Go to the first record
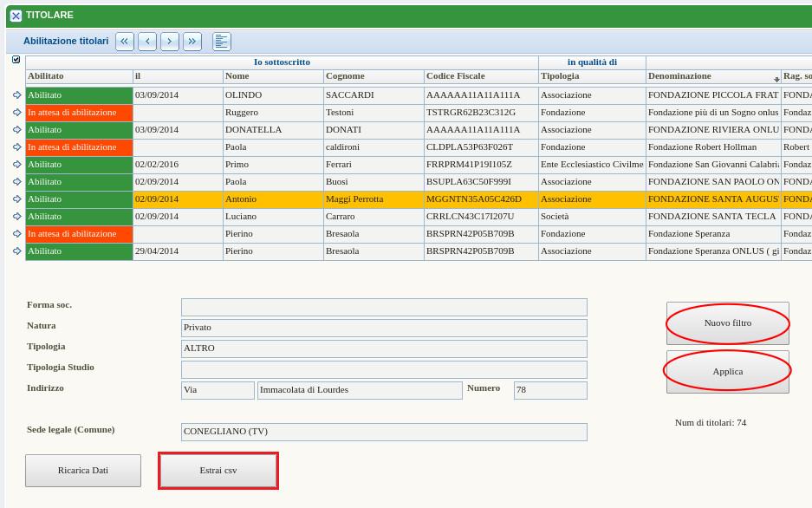The width and height of the screenshot is (812, 508). [x=125, y=41]
